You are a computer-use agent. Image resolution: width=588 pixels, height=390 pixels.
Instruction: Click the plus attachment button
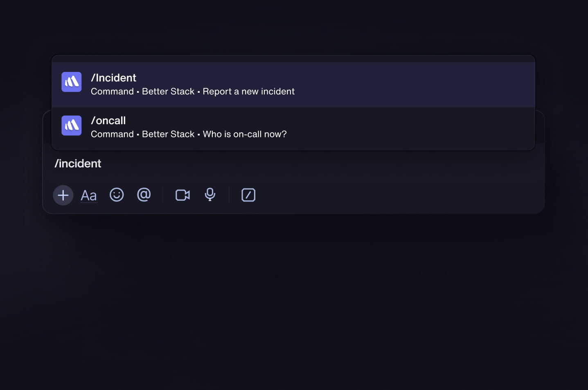click(63, 195)
